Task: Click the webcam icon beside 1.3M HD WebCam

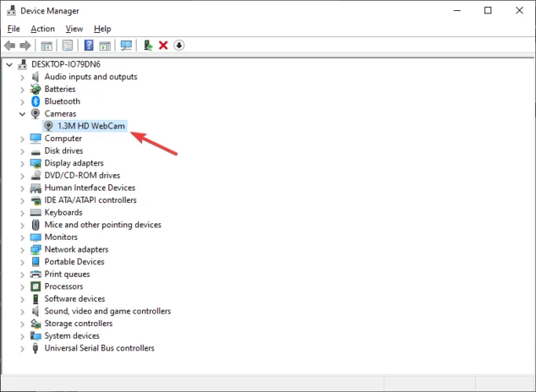Action: tap(49, 126)
